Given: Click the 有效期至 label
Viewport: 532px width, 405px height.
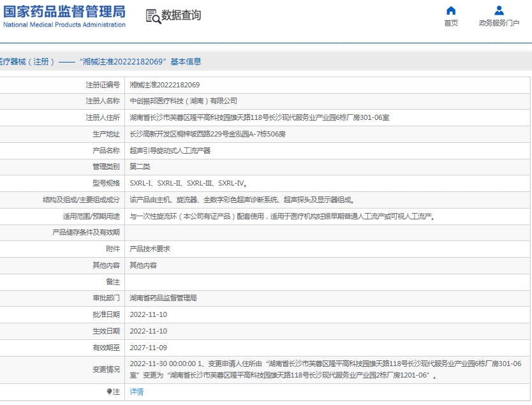Looking at the screenshot, I should pyautogui.click(x=106, y=348).
